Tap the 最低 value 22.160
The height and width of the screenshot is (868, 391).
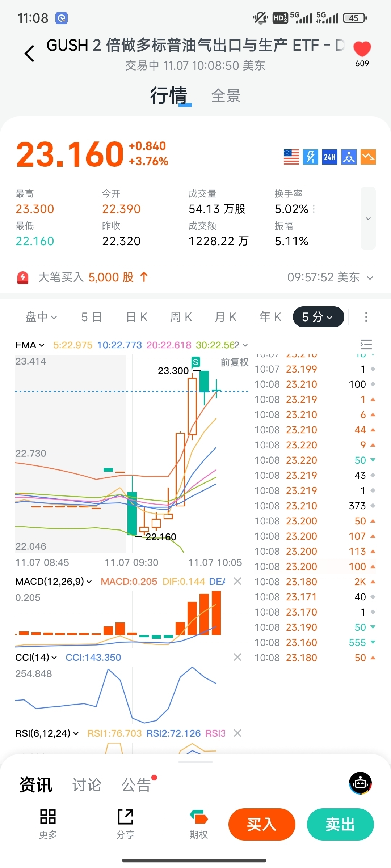[x=35, y=241]
